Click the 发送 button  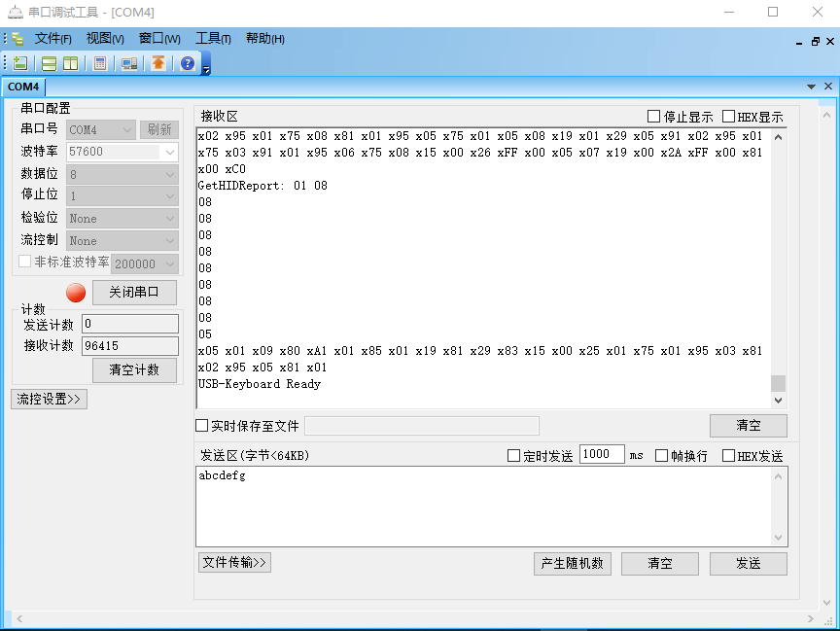pyautogui.click(x=749, y=564)
